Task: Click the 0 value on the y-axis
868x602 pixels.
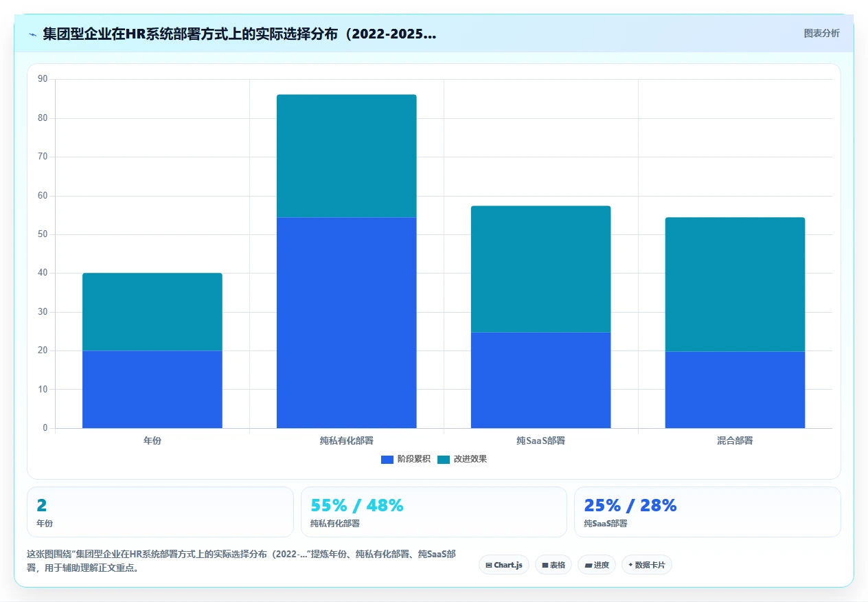Action: 45,428
